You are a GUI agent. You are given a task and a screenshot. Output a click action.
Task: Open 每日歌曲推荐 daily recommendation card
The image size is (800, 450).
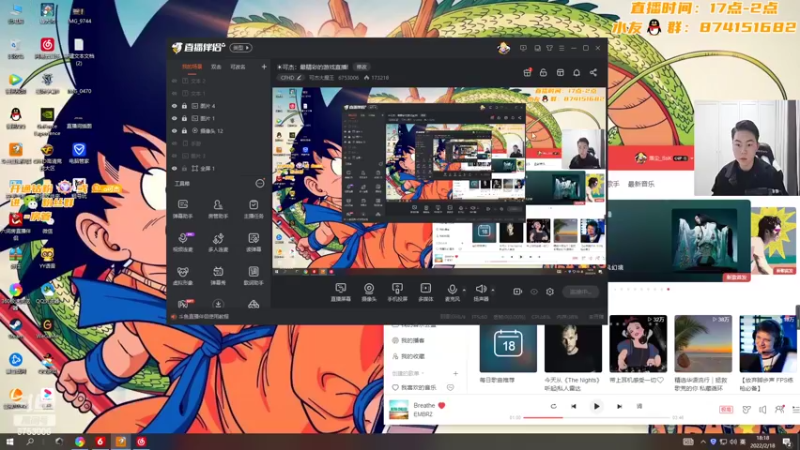pyautogui.click(x=508, y=349)
